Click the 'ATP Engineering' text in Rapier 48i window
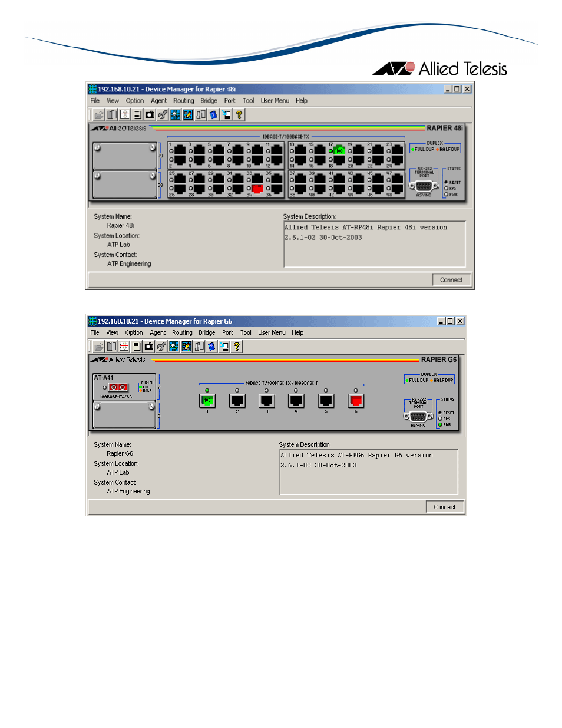 coord(129,264)
